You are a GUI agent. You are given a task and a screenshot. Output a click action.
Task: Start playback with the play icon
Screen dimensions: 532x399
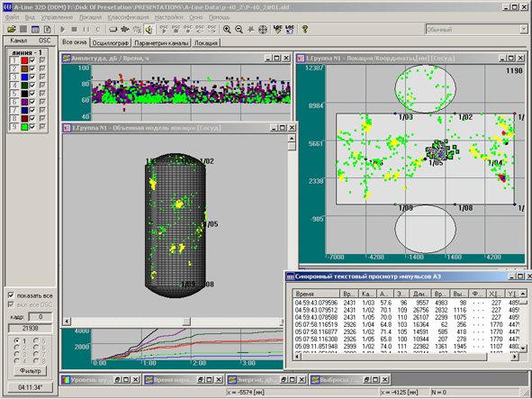click(62, 30)
